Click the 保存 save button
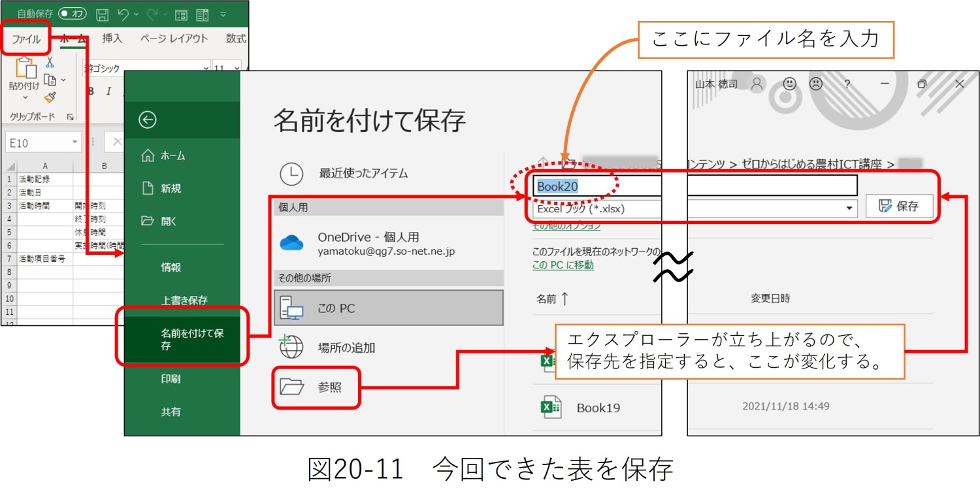Viewport: 980px width, 503px height. click(900, 206)
